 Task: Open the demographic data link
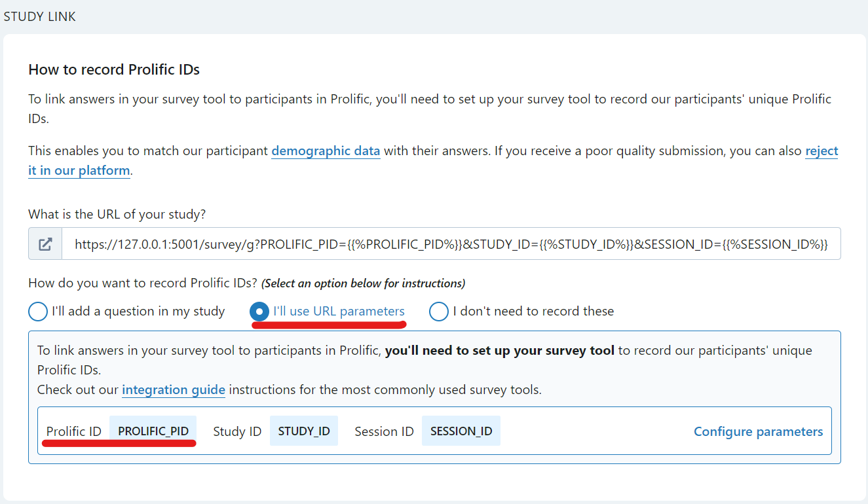coord(326,151)
